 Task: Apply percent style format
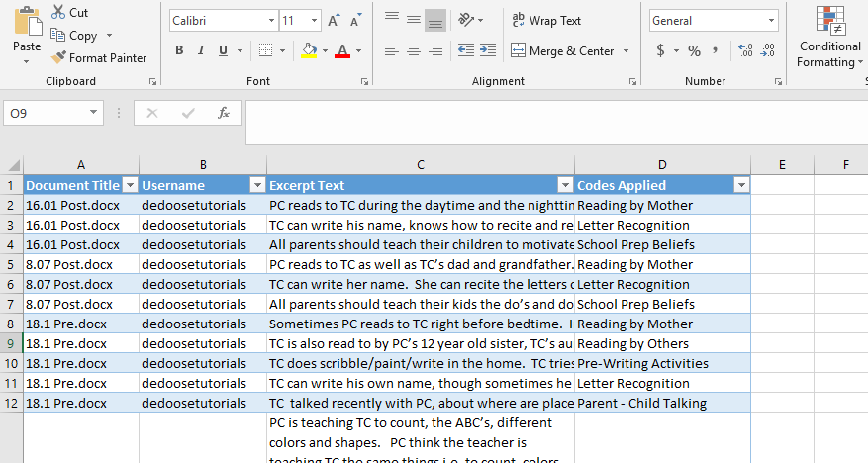pyautogui.click(x=694, y=50)
